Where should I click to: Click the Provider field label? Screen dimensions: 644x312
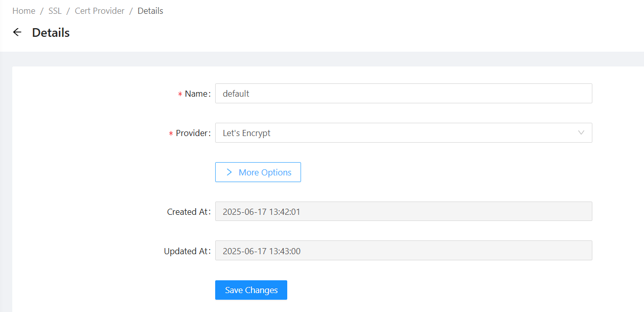click(192, 133)
